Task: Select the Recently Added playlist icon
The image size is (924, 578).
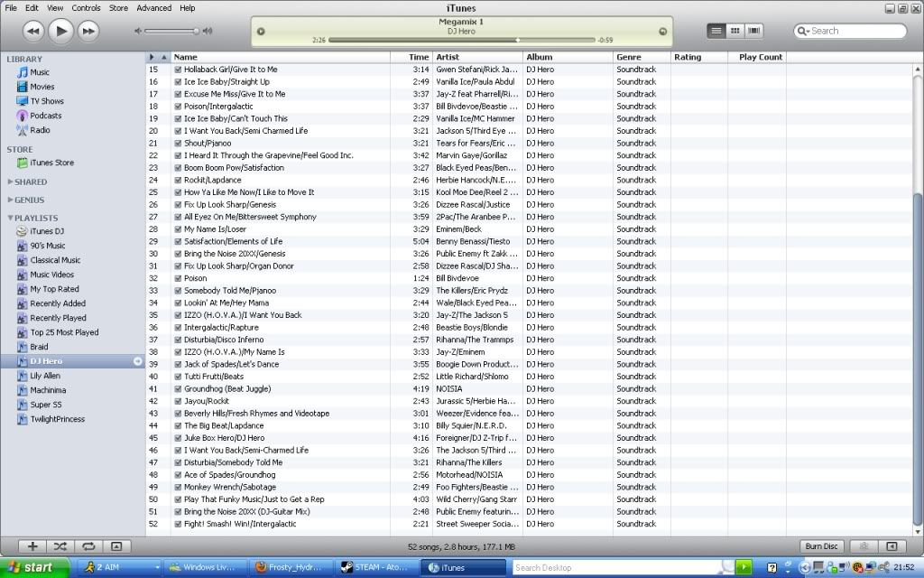Action: coord(23,303)
